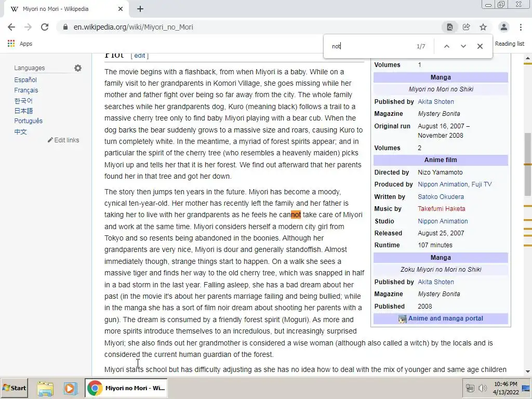
Task: Open Akita Shoten link under Zoku manga
Action: [x=436, y=282]
